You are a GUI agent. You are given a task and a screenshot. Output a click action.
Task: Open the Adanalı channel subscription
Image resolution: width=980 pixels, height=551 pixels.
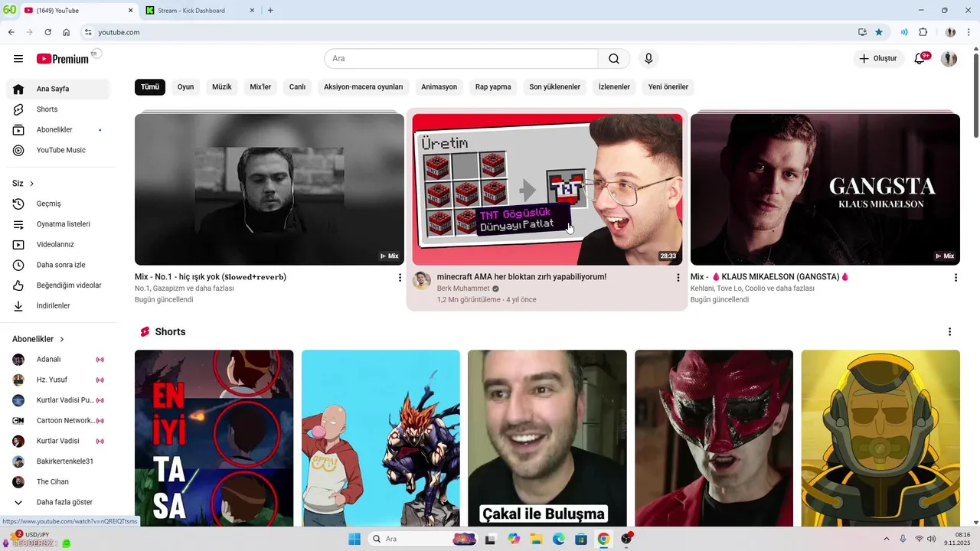pyautogui.click(x=58, y=360)
